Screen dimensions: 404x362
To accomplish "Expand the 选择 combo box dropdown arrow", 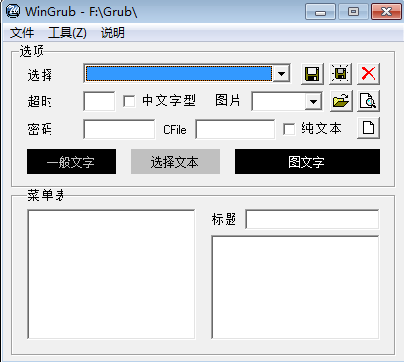I will (x=281, y=74).
